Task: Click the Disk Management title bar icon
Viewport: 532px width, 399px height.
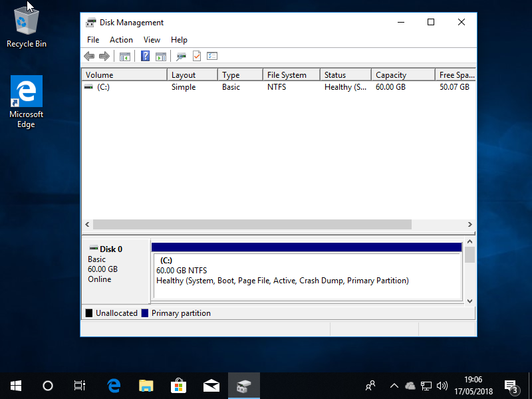Action: tap(90, 23)
